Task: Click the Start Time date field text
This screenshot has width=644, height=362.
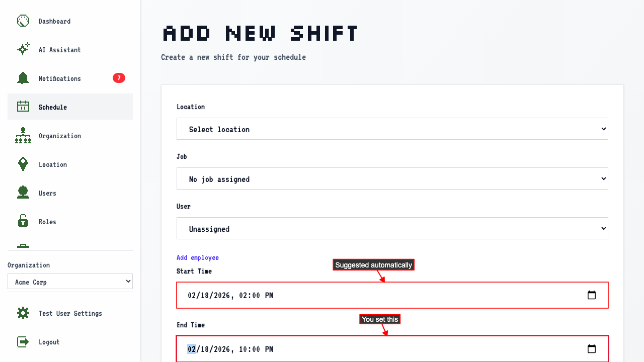Action: point(230,295)
